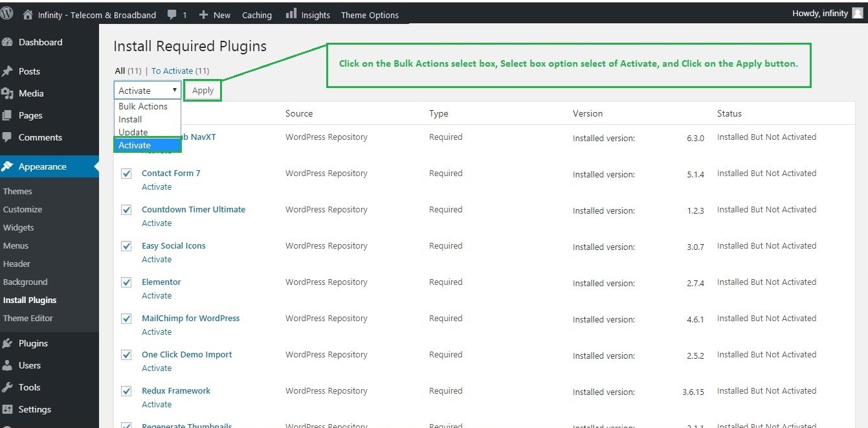Click Activate link under Countdown Timer Ultimate
This screenshot has height=428, width=868.
[x=157, y=223]
